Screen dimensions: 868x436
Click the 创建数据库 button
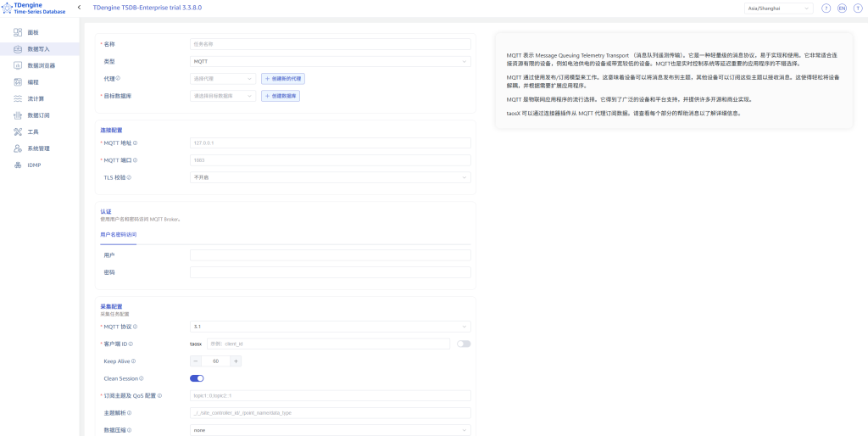coord(281,96)
